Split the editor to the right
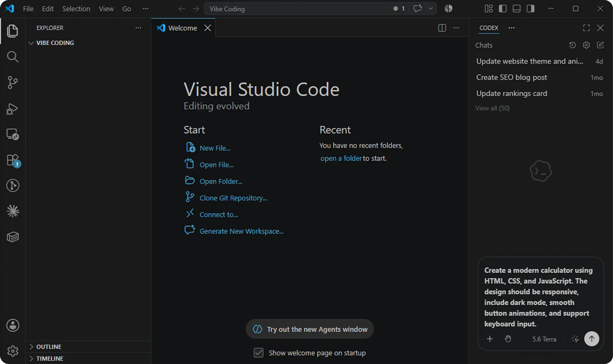The image size is (613, 364). pyautogui.click(x=442, y=28)
